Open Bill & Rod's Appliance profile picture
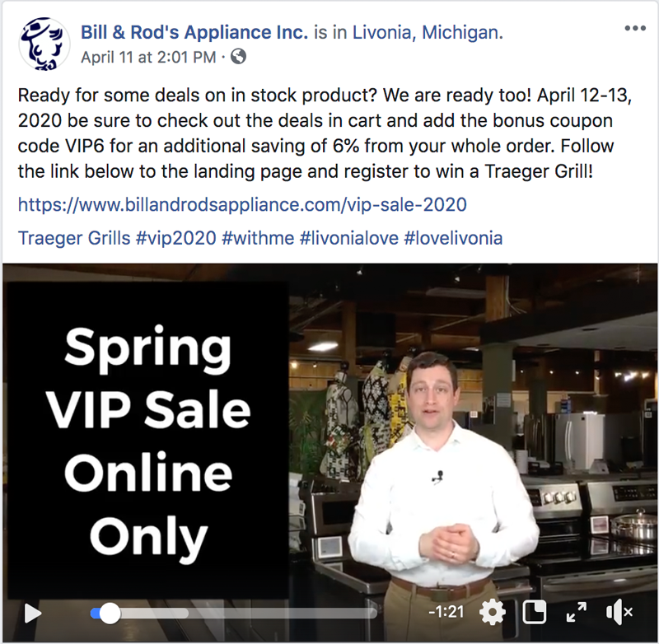 click(x=44, y=44)
